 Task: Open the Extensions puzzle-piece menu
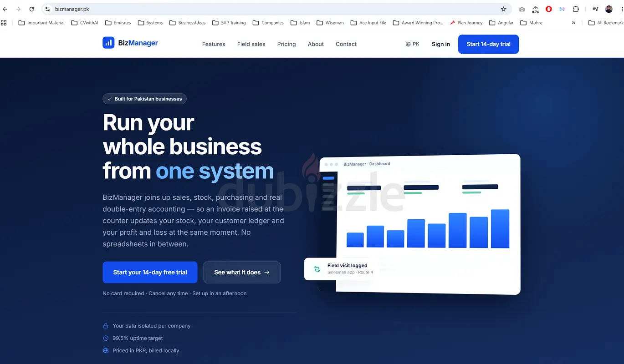click(x=576, y=9)
